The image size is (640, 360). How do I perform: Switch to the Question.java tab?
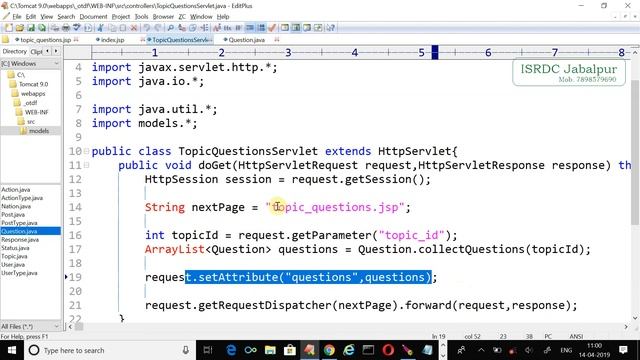click(x=247, y=40)
